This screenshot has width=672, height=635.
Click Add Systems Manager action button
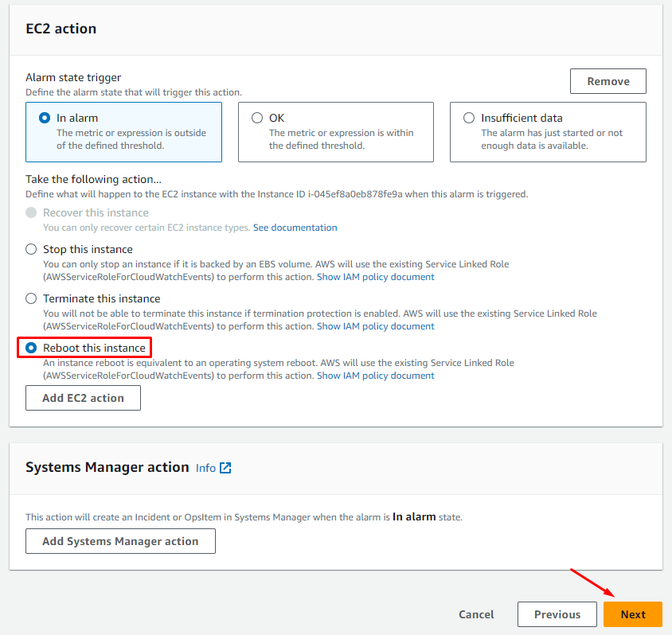pyautogui.click(x=120, y=541)
